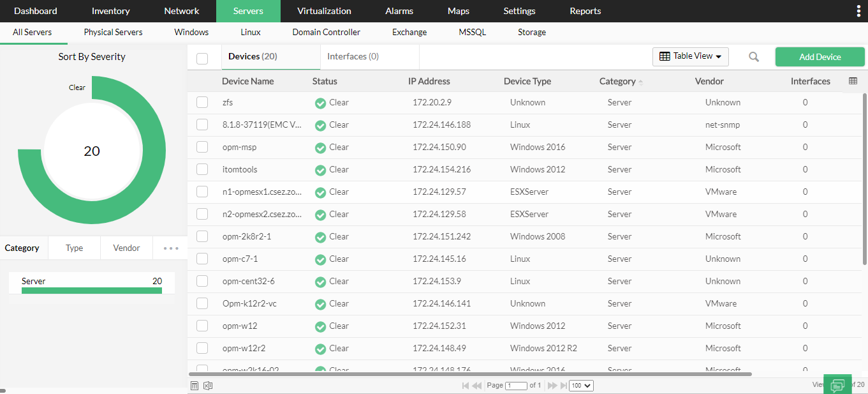Switch to the Vendor grouping tab
The width and height of the screenshot is (868, 394).
(126, 248)
